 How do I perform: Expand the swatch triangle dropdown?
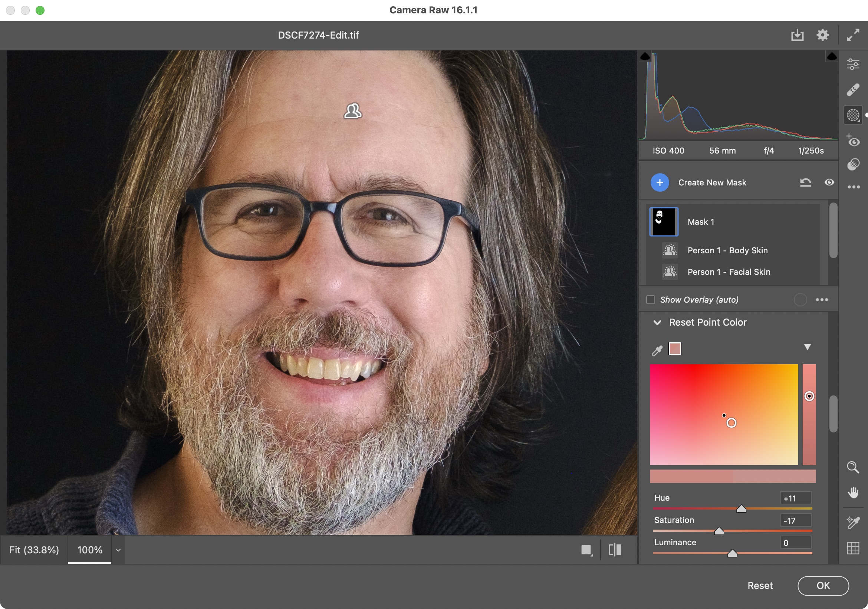tap(807, 347)
